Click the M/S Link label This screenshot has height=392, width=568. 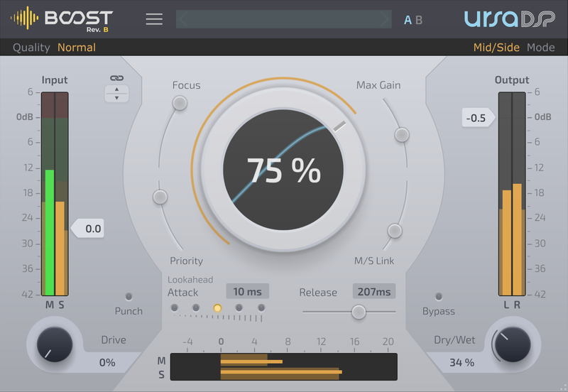[x=374, y=261]
